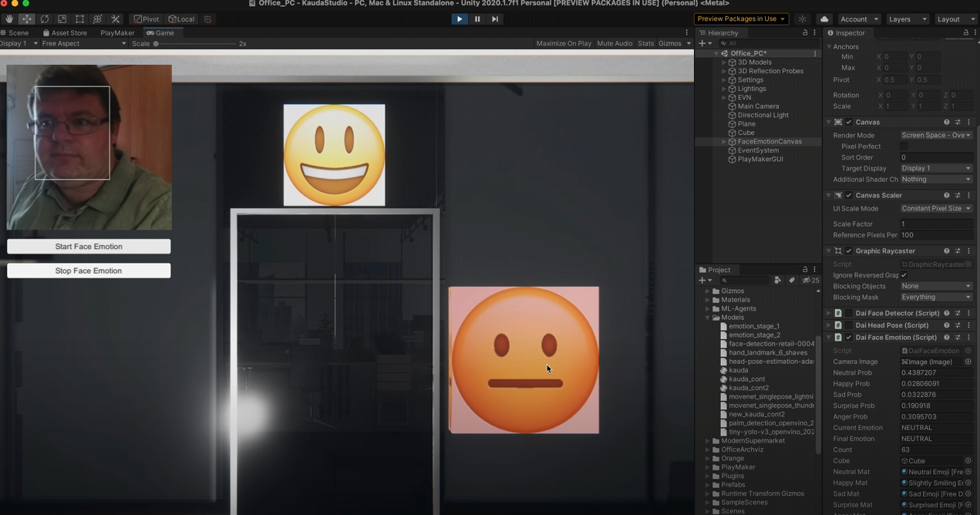Open the Layers dropdown
The image size is (980, 515).
907,19
